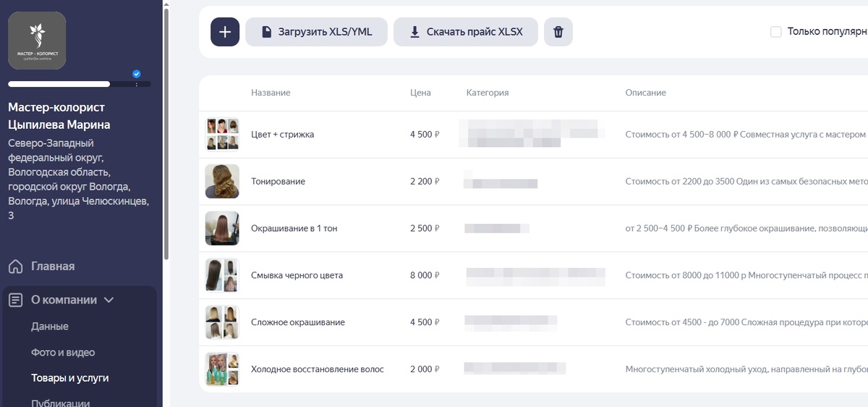The width and height of the screenshot is (868, 407).
Task: Enable the Только популярные checkbox
Action: pos(776,32)
